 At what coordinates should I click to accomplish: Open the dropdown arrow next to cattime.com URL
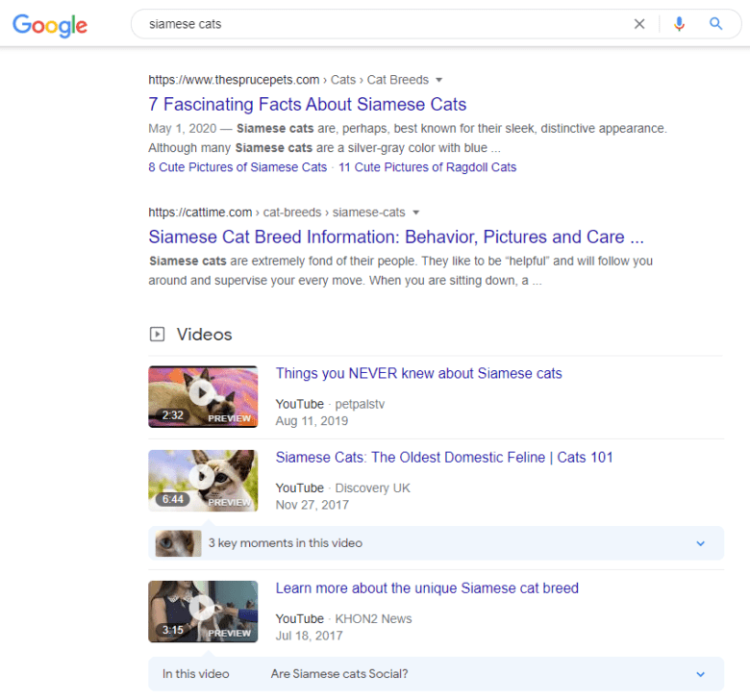tap(415, 212)
